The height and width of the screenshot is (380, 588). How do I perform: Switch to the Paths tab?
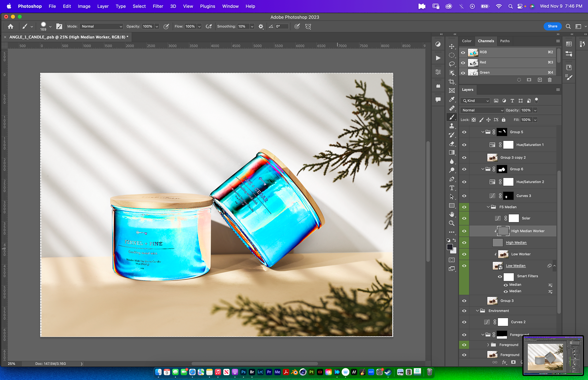(x=505, y=41)
